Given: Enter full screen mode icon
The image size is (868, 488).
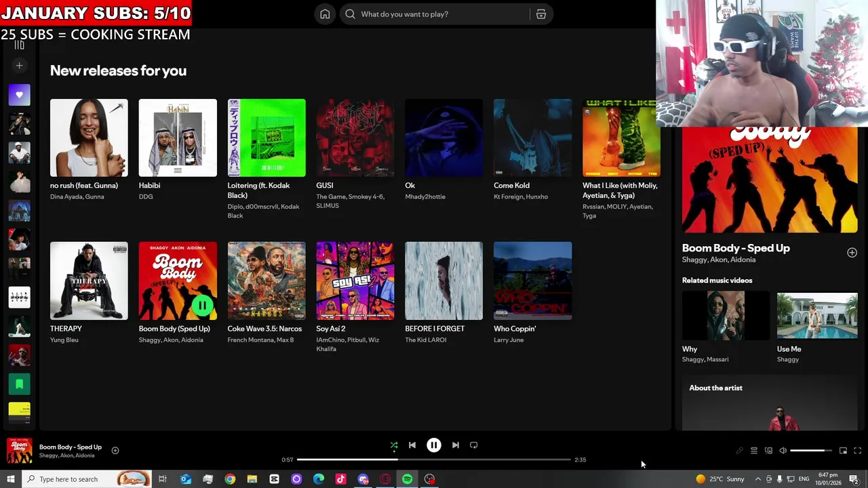Looking at the screenshot, I should [x=857, y=451].
